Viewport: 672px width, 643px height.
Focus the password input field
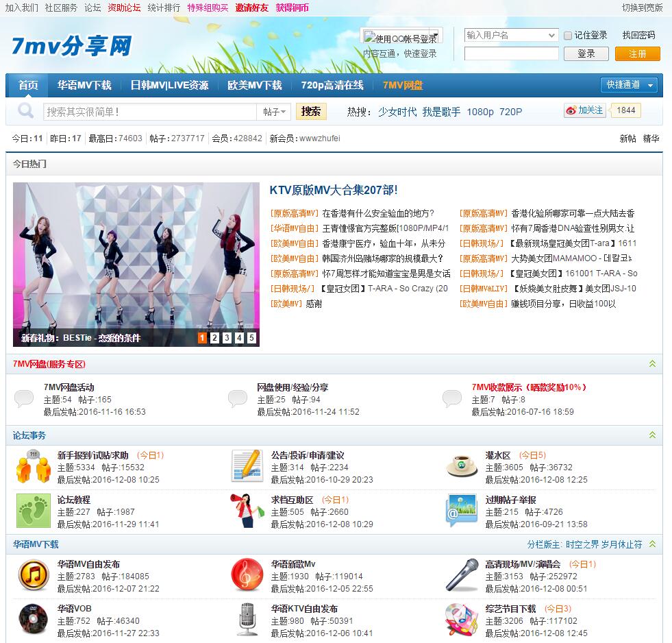pos(511,53)
